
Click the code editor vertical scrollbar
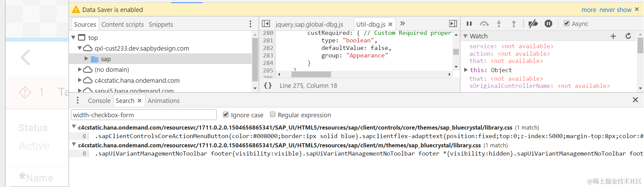coord(456,52)
